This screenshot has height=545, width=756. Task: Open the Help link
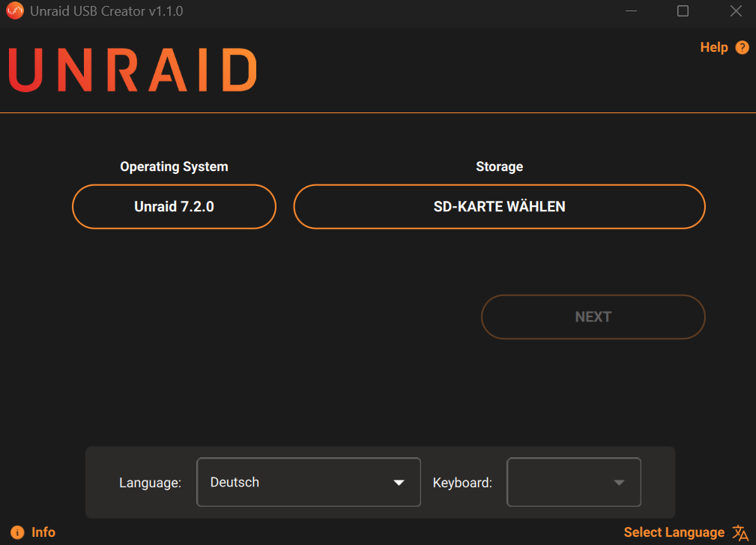[713, 47]
